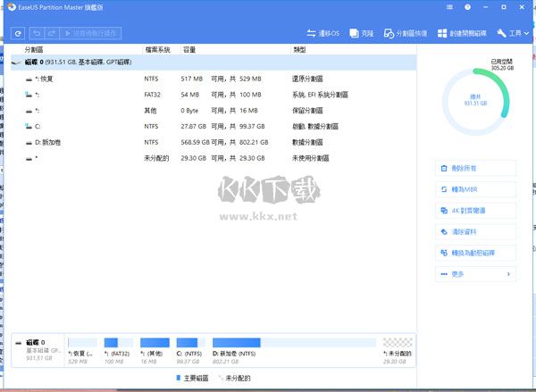Image resolution: width=536 pixels, height=392 pixels.
Task: Select the FAT32 EFI system partition row
Action: (x=214, y=95)
